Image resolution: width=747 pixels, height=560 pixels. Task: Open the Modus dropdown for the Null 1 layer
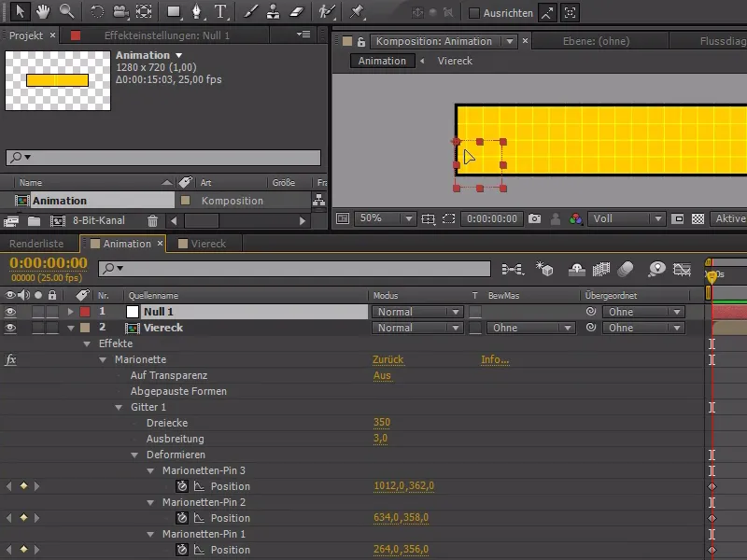(416, 311)
